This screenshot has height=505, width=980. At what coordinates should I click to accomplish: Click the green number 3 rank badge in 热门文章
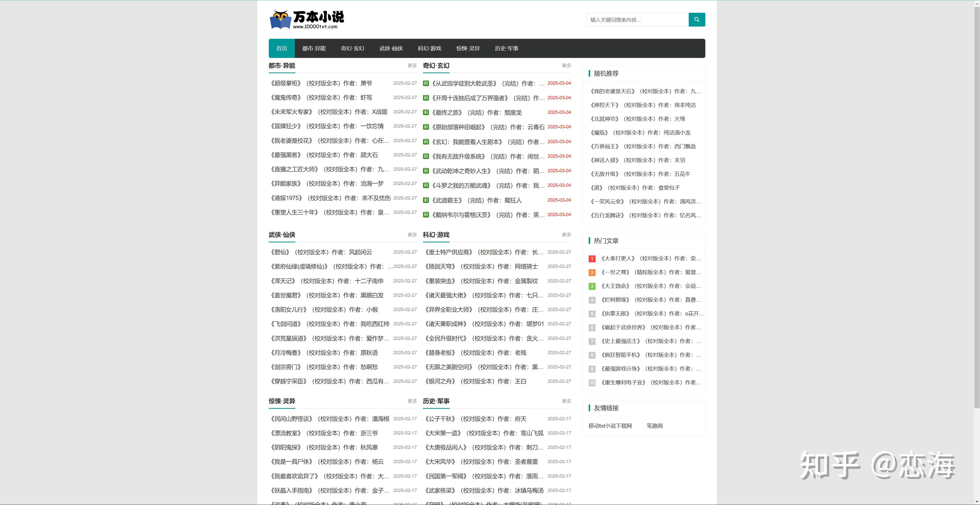[592, 286]
